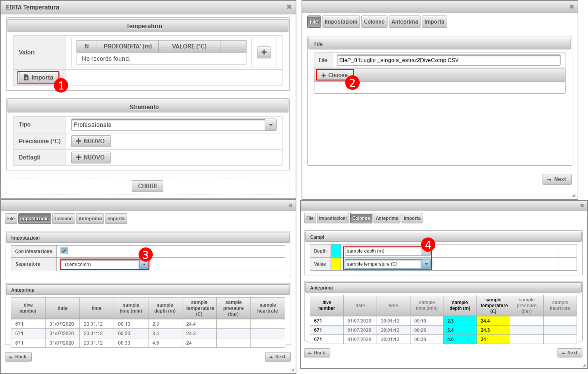
Task: Select Anteprima tab in top-right wizard
Action: [405, 22]
